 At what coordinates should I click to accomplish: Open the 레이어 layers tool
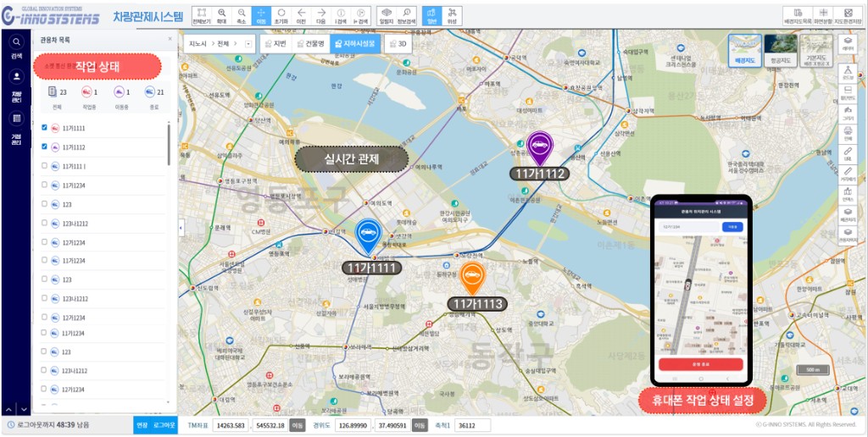848,44
